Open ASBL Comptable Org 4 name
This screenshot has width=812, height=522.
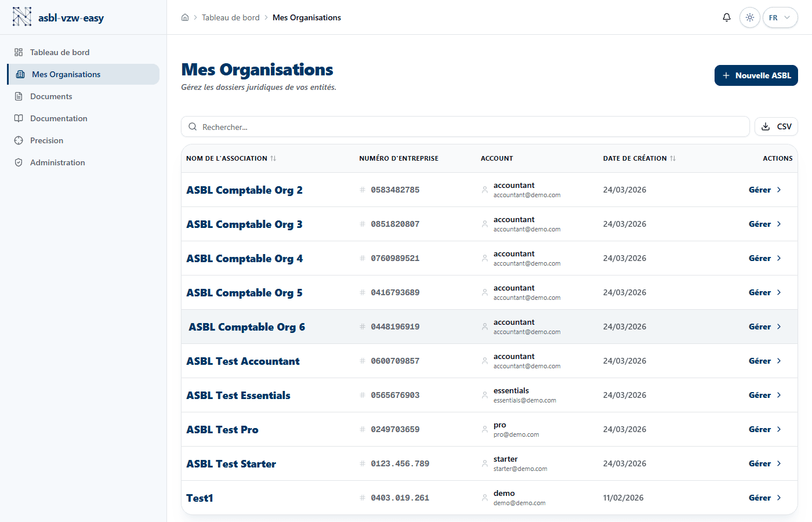tap(244, 258)
